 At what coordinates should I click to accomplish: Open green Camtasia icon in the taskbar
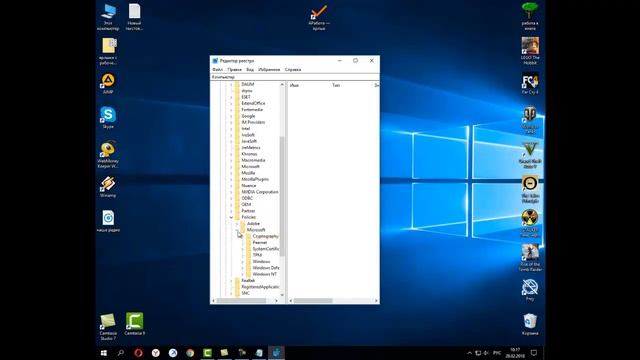(x=207, y=353)
